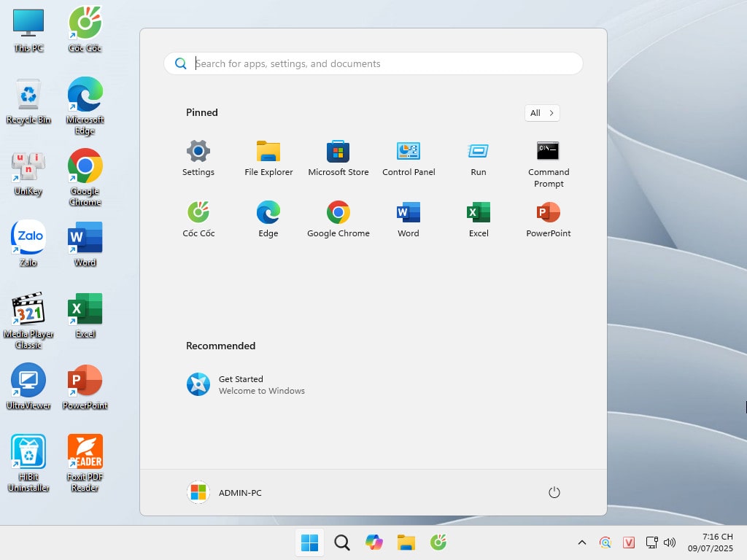
Task: Select Media Player Classic desktop shortcut
Action: tap(28, 321)
